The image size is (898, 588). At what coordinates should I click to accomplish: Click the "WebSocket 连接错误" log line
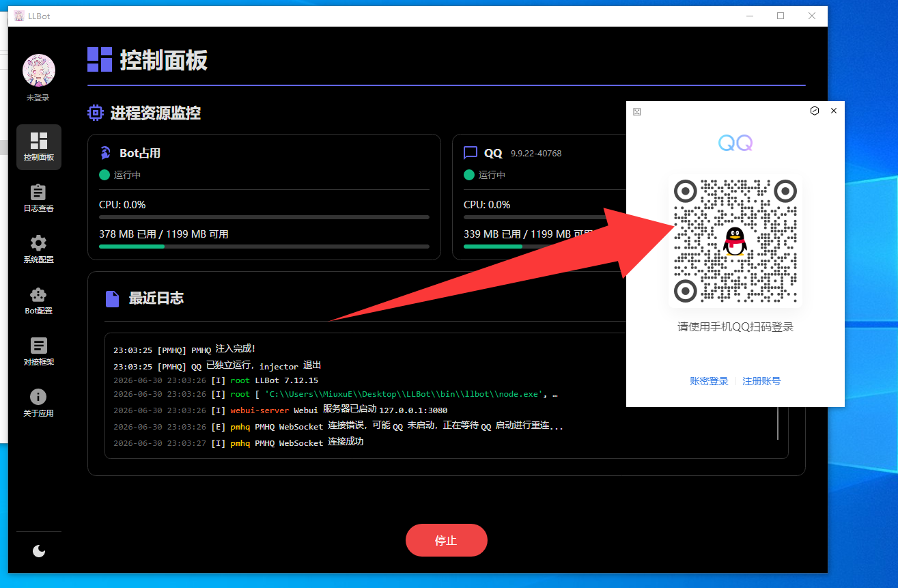338,426
